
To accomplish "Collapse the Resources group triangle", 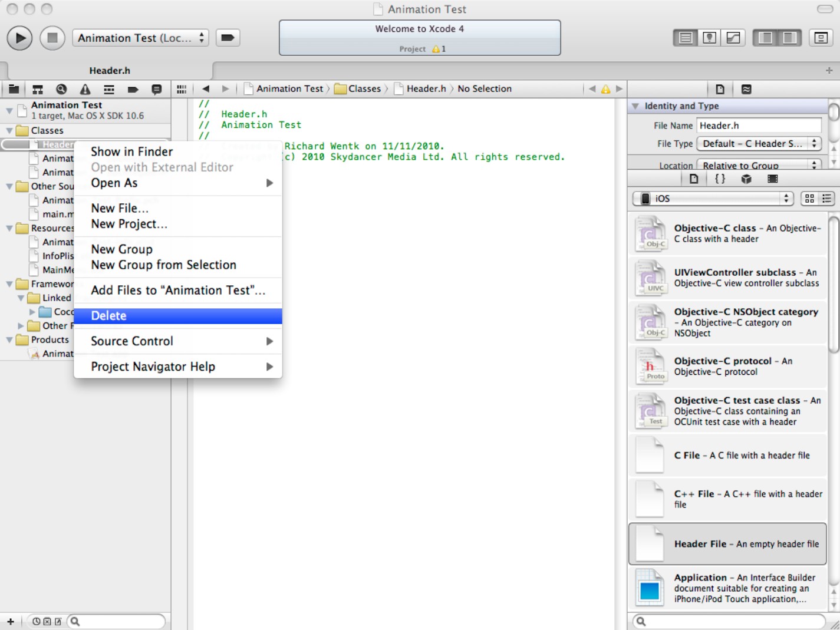I will pos(9,228).
